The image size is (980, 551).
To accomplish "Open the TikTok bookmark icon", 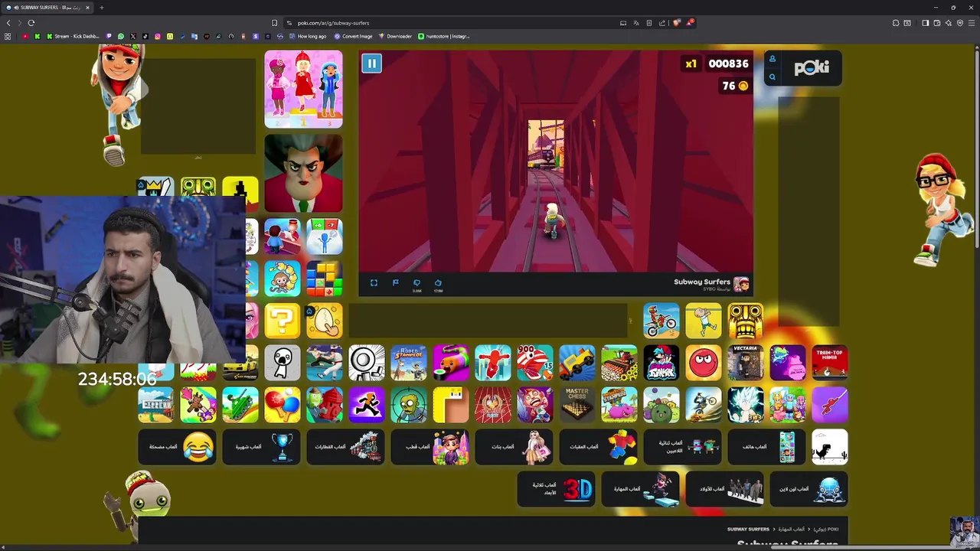I will pos(145,36).
